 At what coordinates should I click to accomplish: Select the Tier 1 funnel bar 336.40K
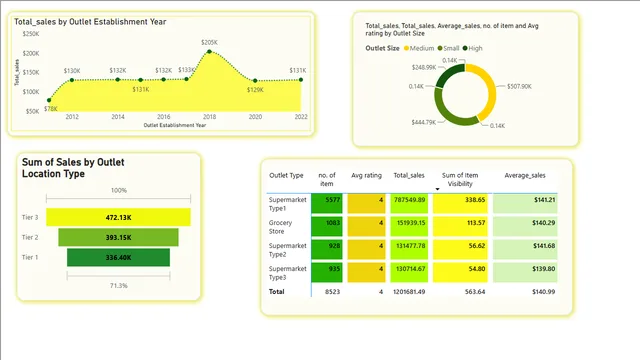[x=118, y=257]
